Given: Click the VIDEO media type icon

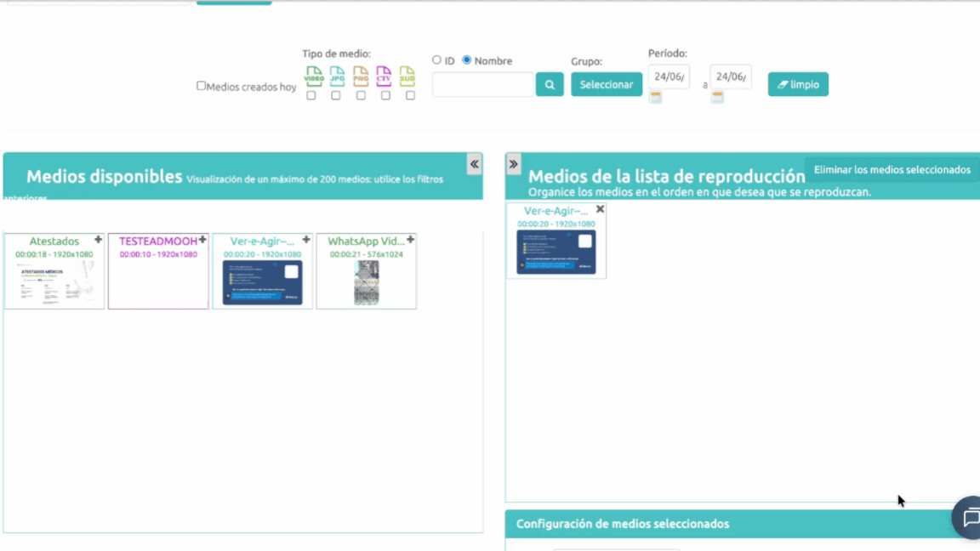Looking at the screenshot, I should tap(314, 76).
